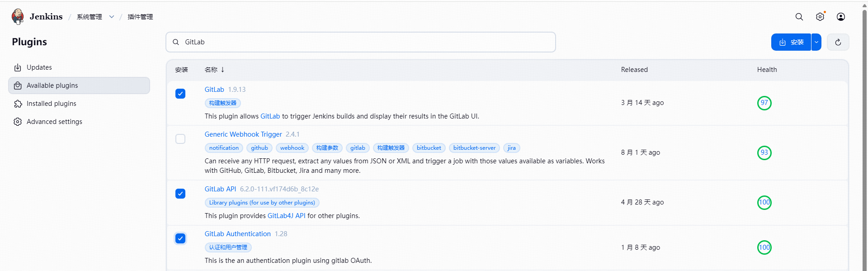Click the Health column header
The height and width of the screenshot is (271, 868).
click(x=767, y=70)
